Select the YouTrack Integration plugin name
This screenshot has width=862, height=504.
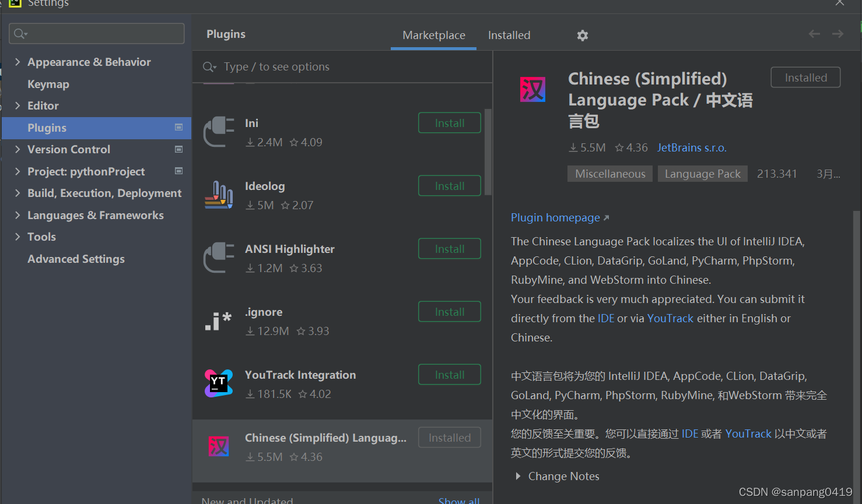(300, 375)
